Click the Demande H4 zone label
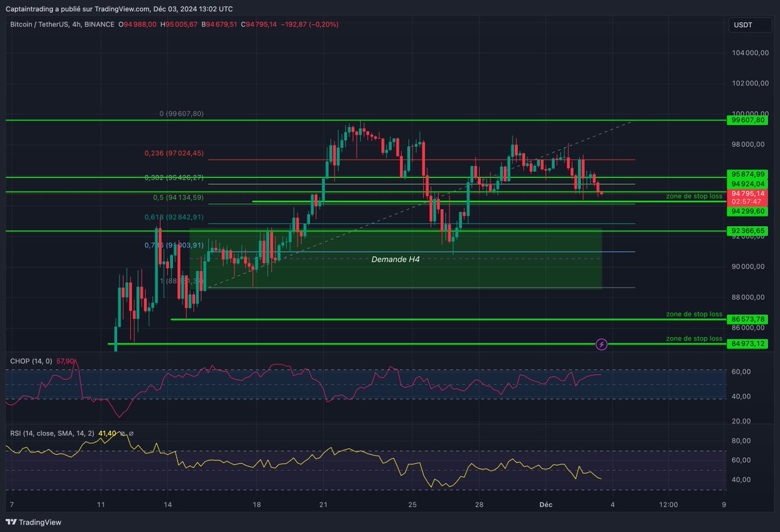 (x=395, y=259)
